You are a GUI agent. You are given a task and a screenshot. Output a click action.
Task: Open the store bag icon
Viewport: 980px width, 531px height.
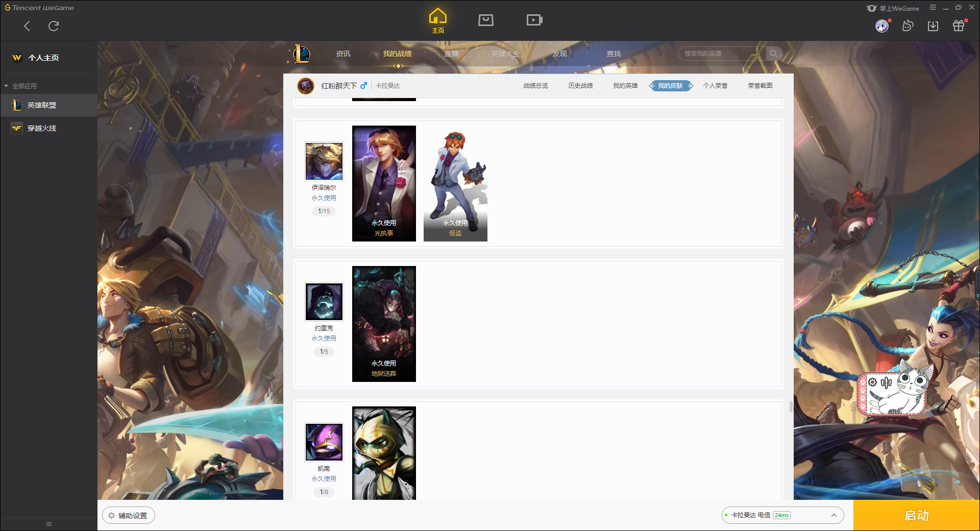pos(486,20)
